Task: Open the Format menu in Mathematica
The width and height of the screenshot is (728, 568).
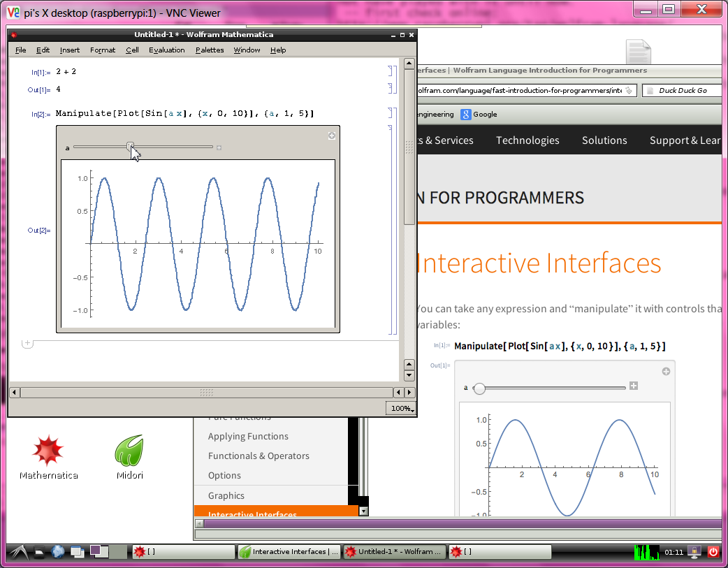Action: (x=103, y=50)
